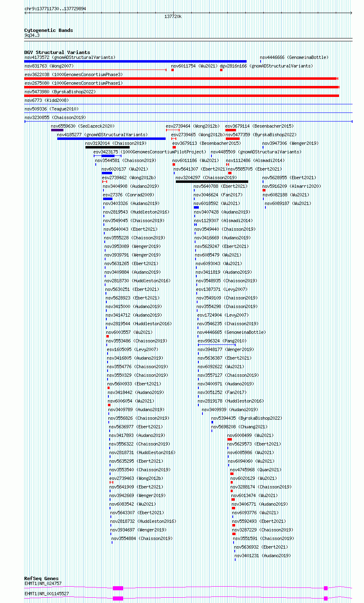Viewport: 364px width, 603px height.
Task: Click nsv3554884 (Chaisson2019) label
Action: (142, 539)
